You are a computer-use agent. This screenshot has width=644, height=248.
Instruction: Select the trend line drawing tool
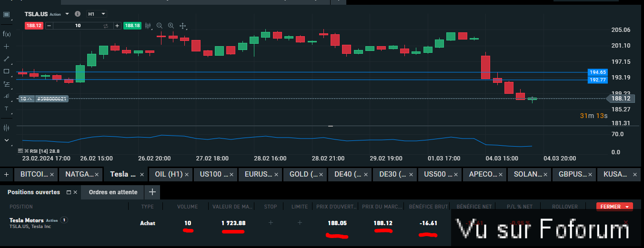7,59
